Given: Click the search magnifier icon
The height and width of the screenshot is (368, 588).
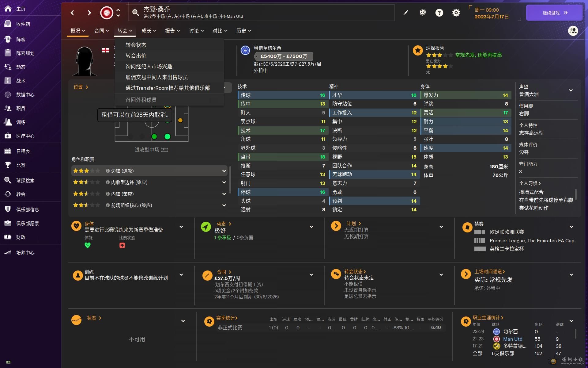Looking at the screenshot, I should tap(135, 13).
